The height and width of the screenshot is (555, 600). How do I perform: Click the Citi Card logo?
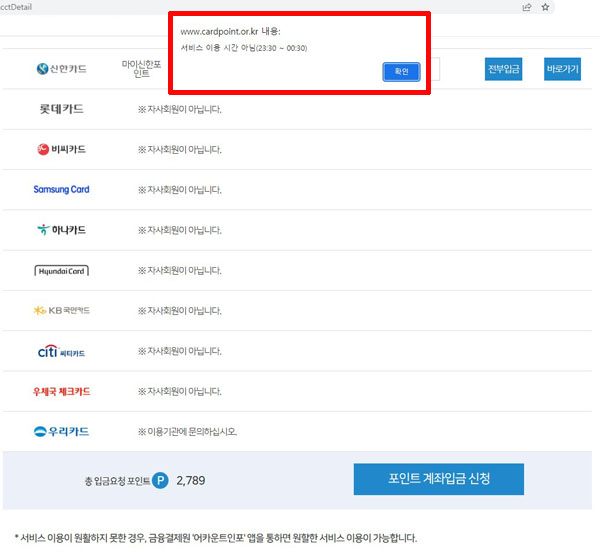click(x=62, y=351)
